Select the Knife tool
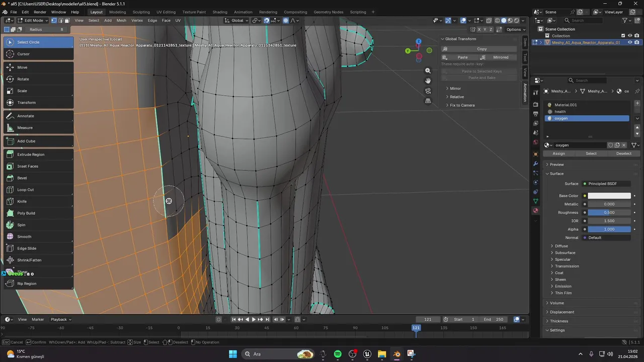 (x=22, y=202)
